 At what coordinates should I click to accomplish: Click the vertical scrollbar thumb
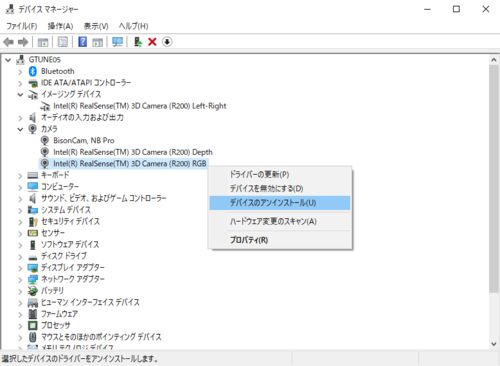(494, 179)
